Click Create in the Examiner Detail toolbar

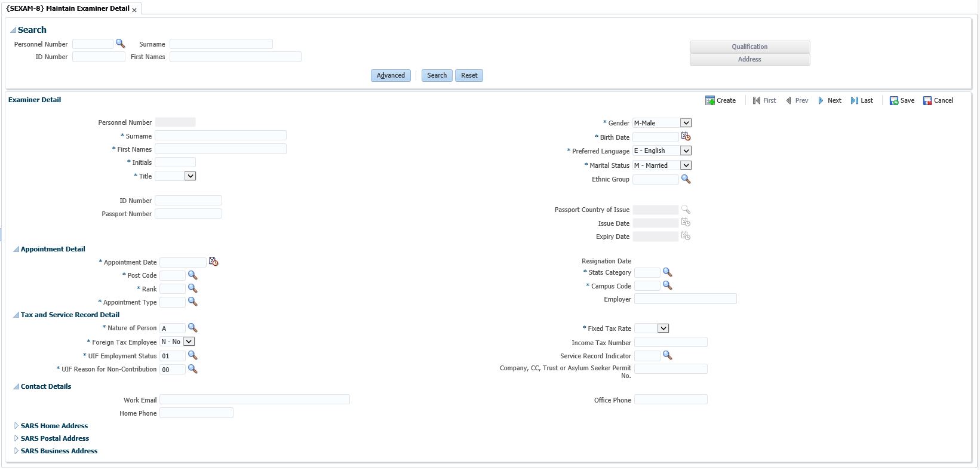tap(720, 100)
